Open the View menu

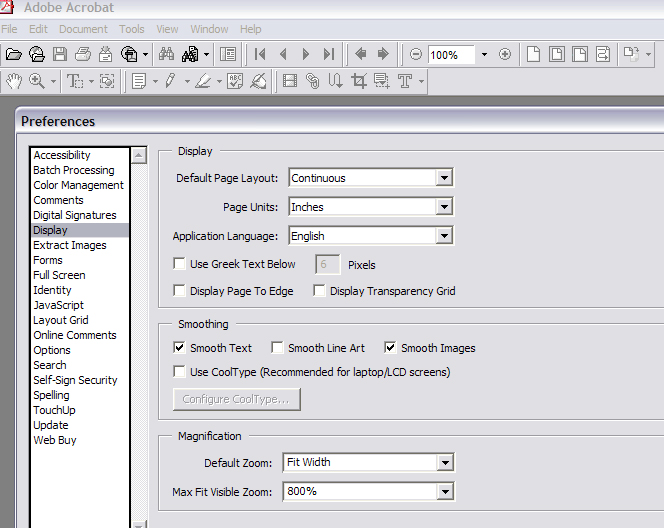point(167,29)
